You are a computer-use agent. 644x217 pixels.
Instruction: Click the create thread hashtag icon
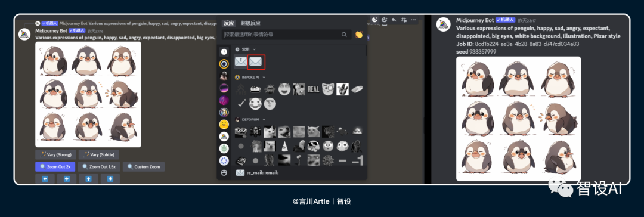click(x=404, y=19)
